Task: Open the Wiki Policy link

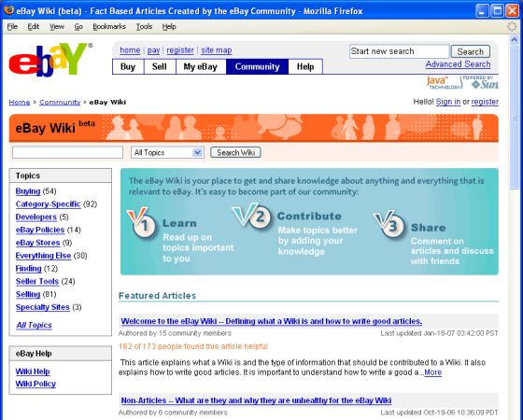Action: click(x=35, y=384)
